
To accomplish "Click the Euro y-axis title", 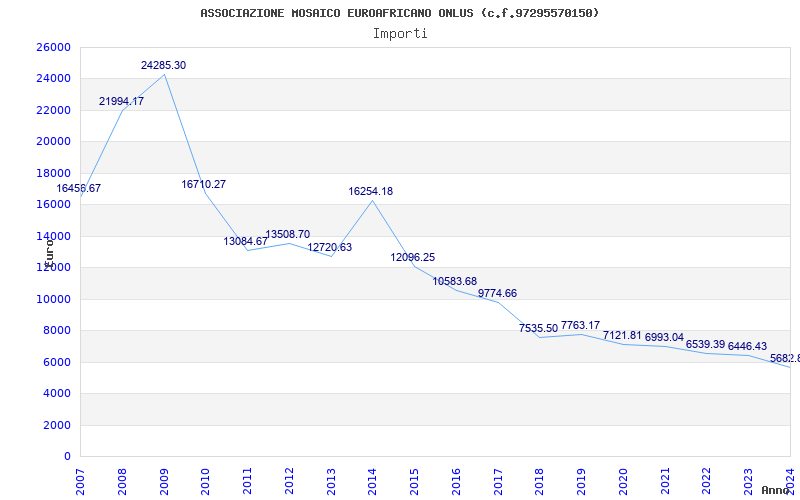I will [x=49, y=253].
